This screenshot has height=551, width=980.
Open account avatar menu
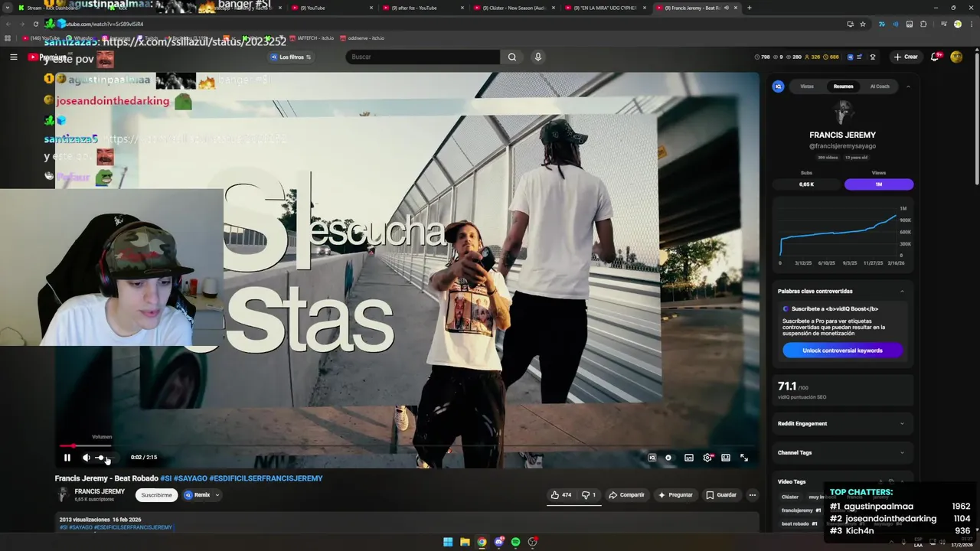(956, 57)
